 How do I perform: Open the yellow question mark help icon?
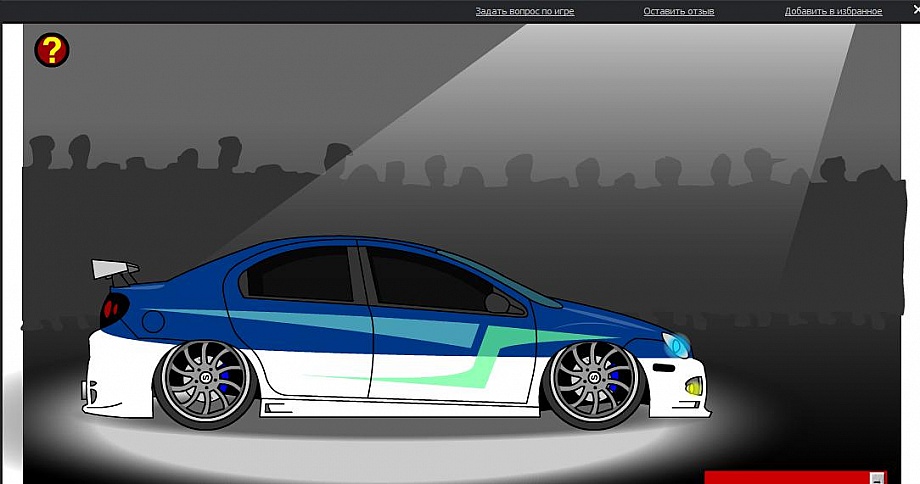tap(52, 50)
